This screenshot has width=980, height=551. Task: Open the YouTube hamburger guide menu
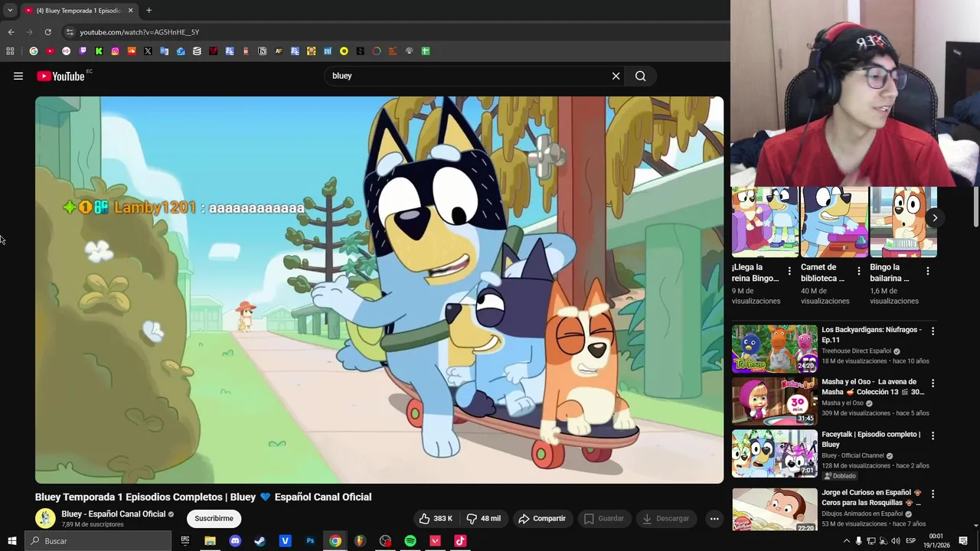(x=18, y=76)
